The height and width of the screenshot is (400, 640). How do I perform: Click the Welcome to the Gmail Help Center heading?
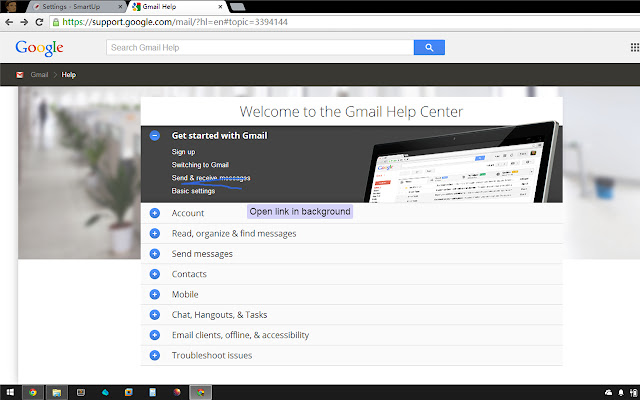(x=351, y=111)
